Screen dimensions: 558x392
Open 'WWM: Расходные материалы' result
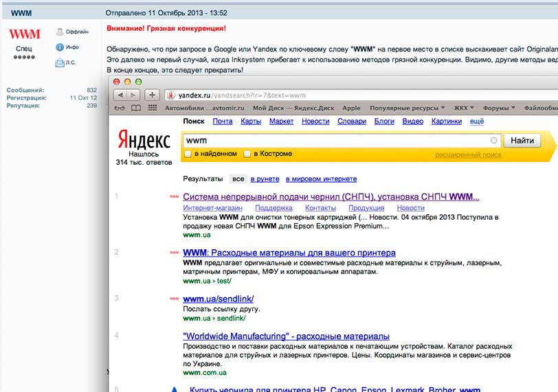tap(289, 253)
